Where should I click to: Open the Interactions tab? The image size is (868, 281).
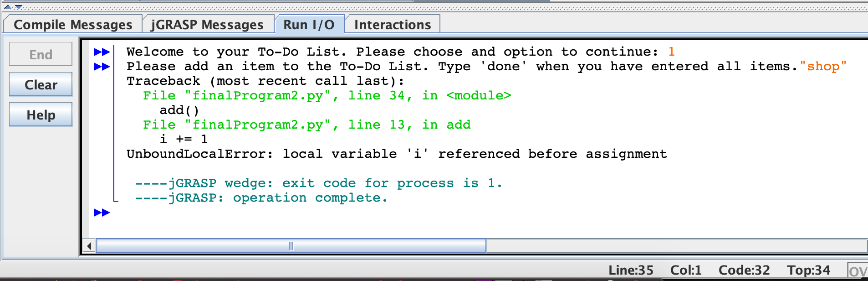pyautogui.click(x=393, y=24)
